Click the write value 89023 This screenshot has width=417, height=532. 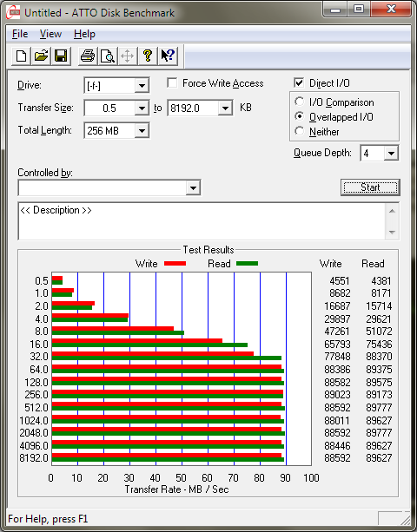coord(337,395)
